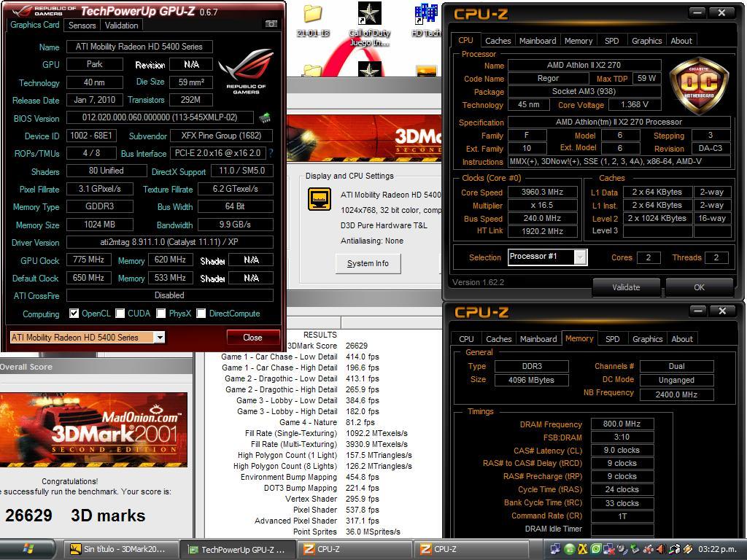This screenshot has width=747, height=560.
Task: Click the GPU Clock value 775 MHz
Action: (88, 260)
